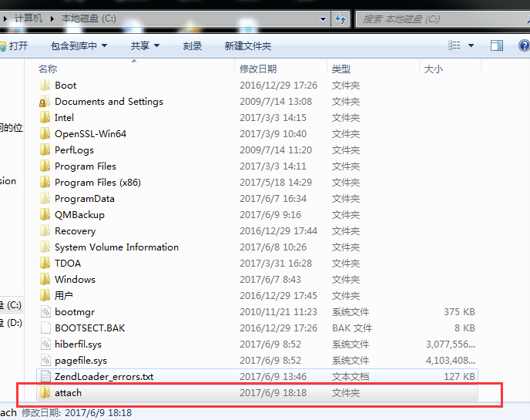530x420 pixels.
Task: Sort by the 类型 column header
Action: click(341, 69)
